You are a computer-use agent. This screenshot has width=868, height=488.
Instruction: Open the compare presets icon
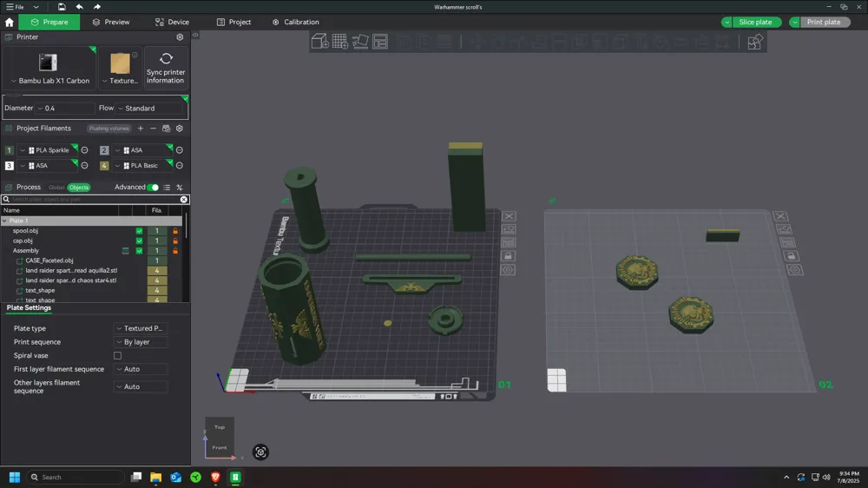[x=180, y=188]
